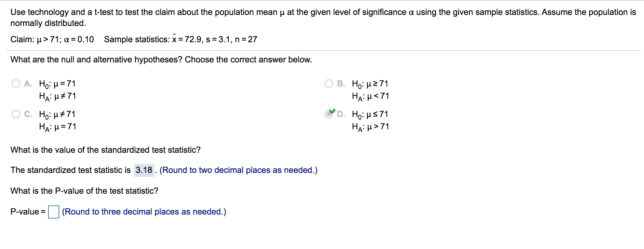Click the 'Round to two decimal places' hint
The image size is (644, 249).
(x=238, y=170)
